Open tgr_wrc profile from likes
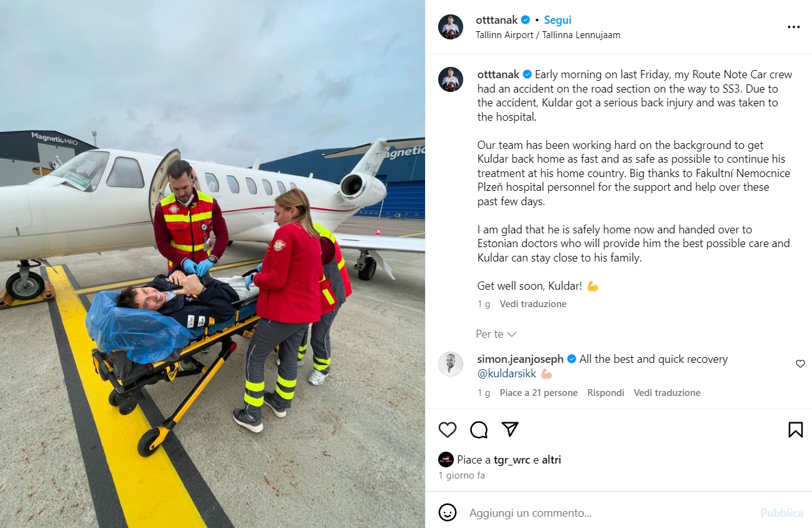Screen dimensions: 812x528 click(x=512, y=460)
